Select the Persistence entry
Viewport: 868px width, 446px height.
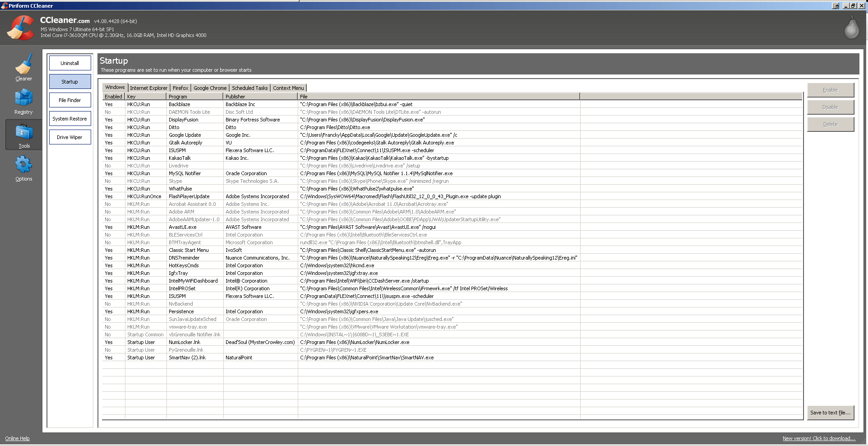click(452, 311)
